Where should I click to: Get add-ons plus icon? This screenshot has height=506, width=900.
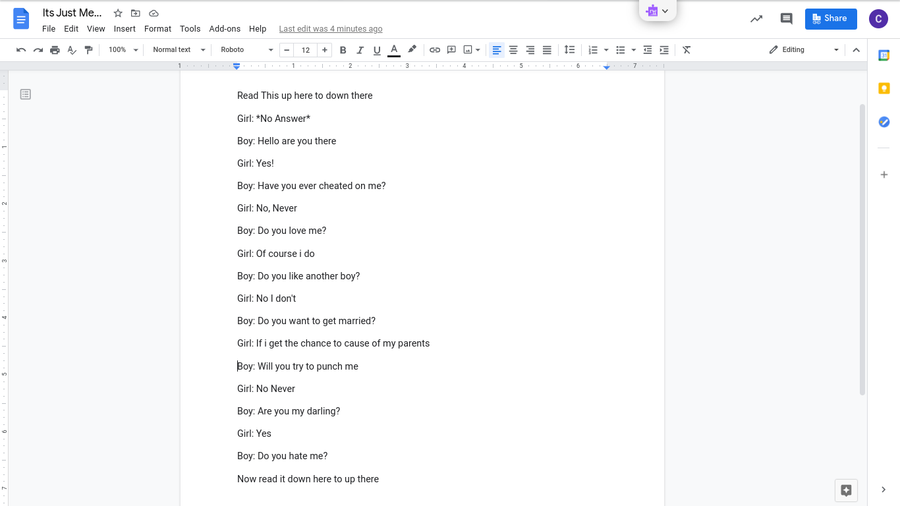coord(884,174)
